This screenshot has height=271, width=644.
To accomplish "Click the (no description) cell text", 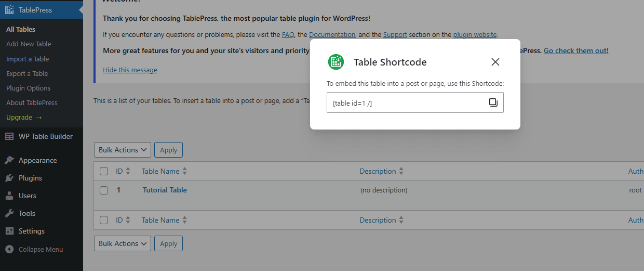I will (384, 190).
